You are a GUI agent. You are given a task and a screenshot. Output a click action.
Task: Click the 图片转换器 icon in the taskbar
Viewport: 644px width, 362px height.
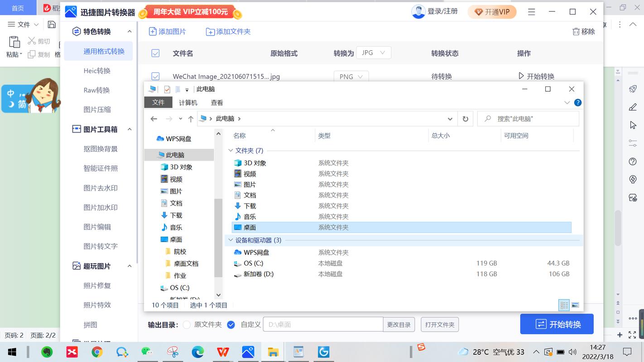pos(248,352)
